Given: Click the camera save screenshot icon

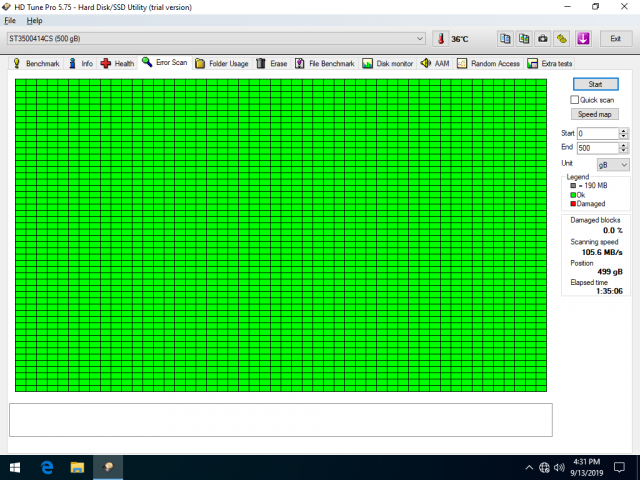Looking at the screenshot, I should click(x=543, y=39).
